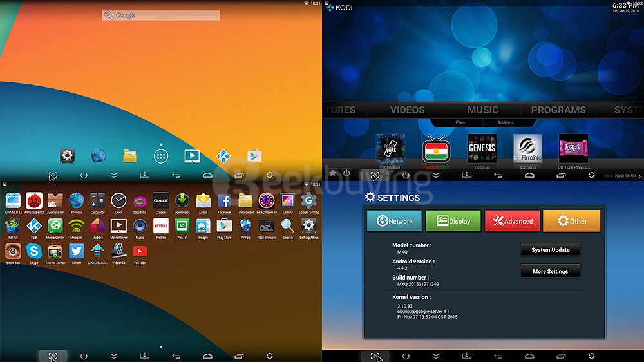Open Genesis add-on in Kodi
The image size is (644, 362).
tap(482, 151)
